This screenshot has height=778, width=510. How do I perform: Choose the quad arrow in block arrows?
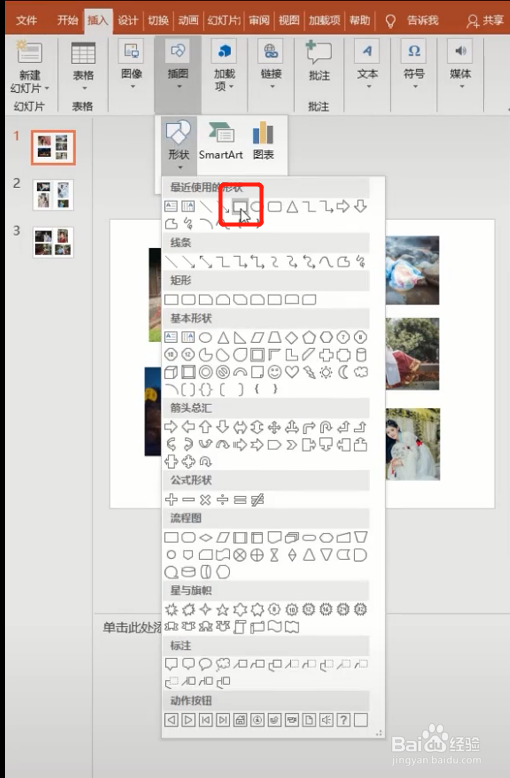tap(274, 427)
